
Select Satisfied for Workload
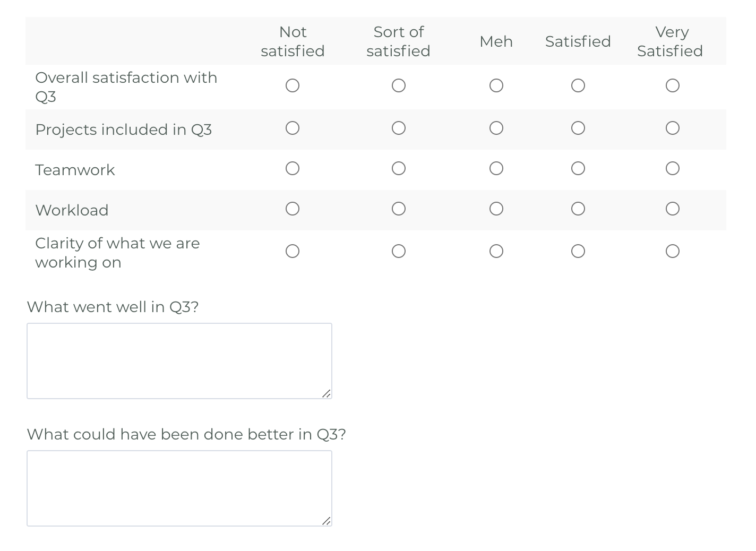point(578,209)
